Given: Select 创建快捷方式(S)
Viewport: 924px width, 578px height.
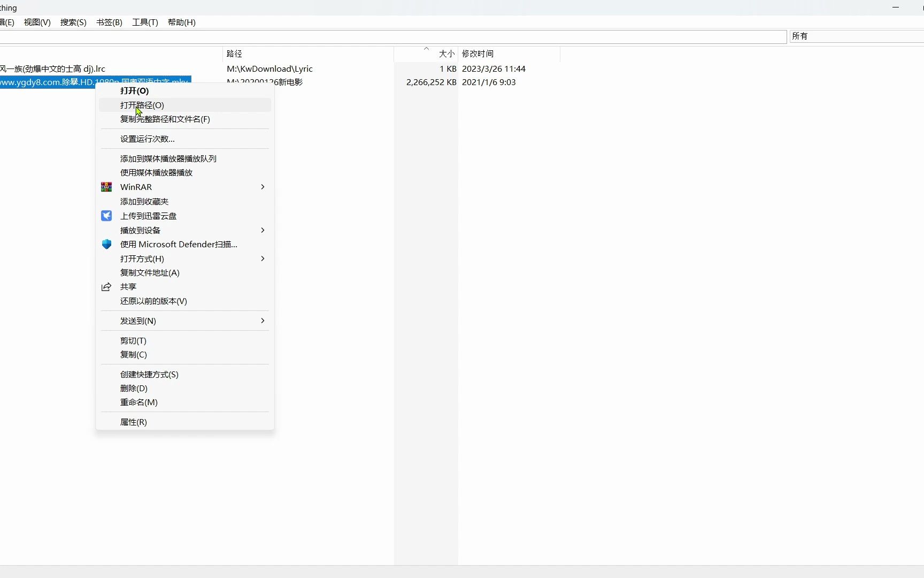Looking at the screenshot, I should [185, 374].
